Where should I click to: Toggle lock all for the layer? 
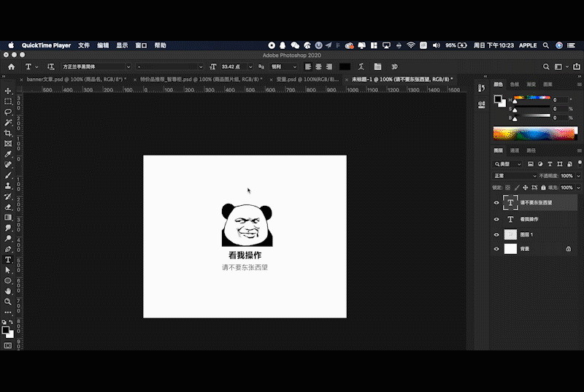(x=543, y=188)
